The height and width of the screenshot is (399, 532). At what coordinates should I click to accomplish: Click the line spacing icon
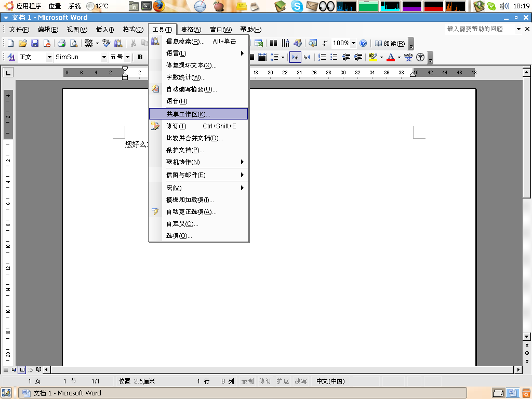tap(274, 57)
